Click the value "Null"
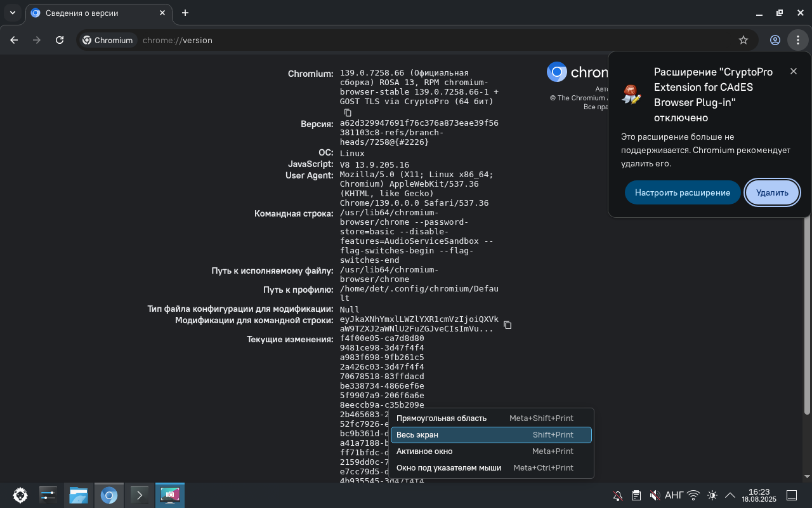The image size is (812, 508). [x=350, y=310]
